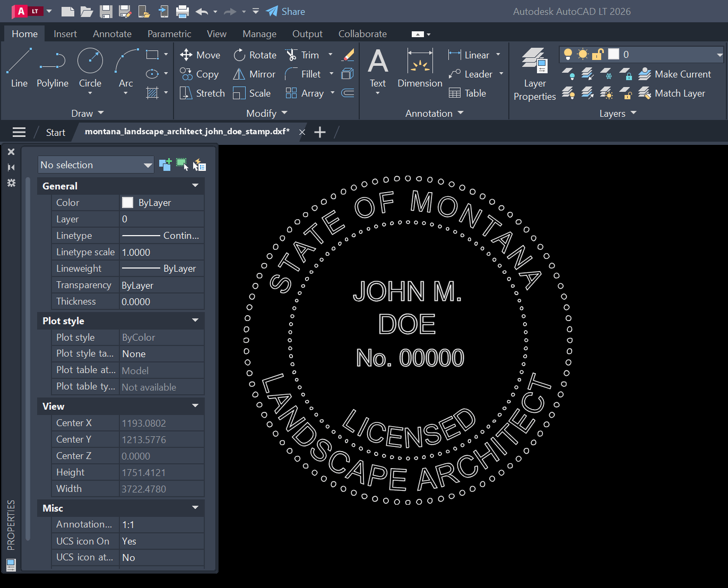Switch to the Insert ribbon tab
The width and height of the screenshot is (728, 588).
[x=65, y=33]
